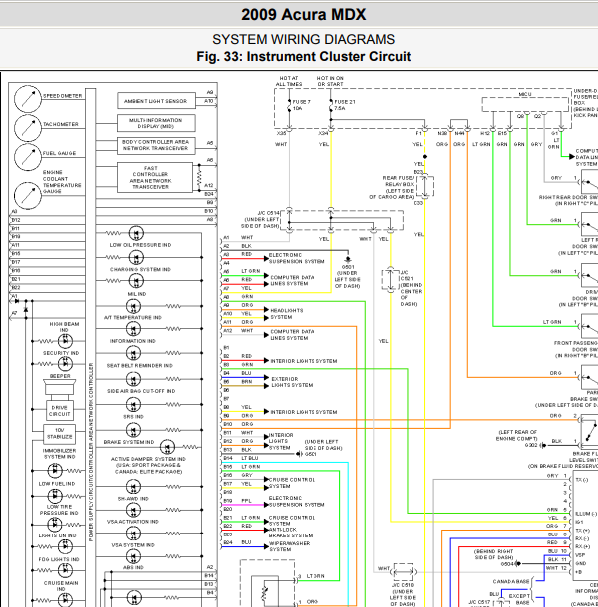Click the G501 ground symbol near A2 BLK
Screen dimensions: 598x607
pos(348,259)
